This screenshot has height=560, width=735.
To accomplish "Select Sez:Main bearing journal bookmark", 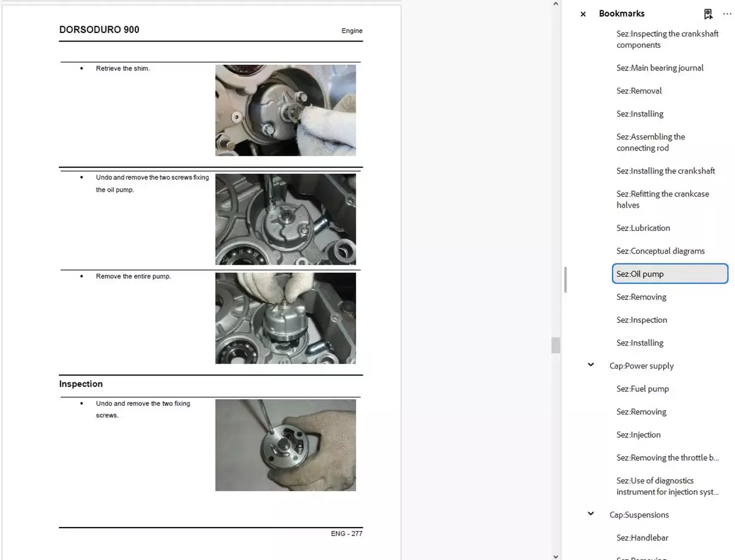I will (x=660, y=68).
